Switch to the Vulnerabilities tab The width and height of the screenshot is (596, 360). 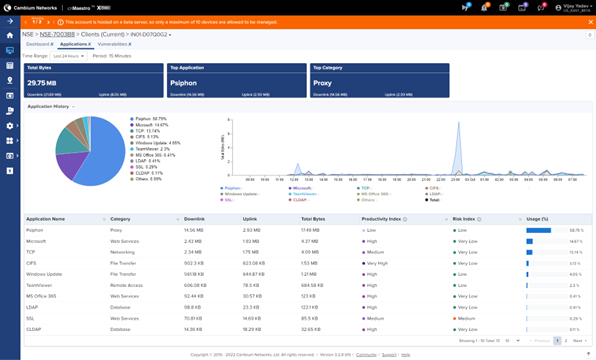point(112,44)
